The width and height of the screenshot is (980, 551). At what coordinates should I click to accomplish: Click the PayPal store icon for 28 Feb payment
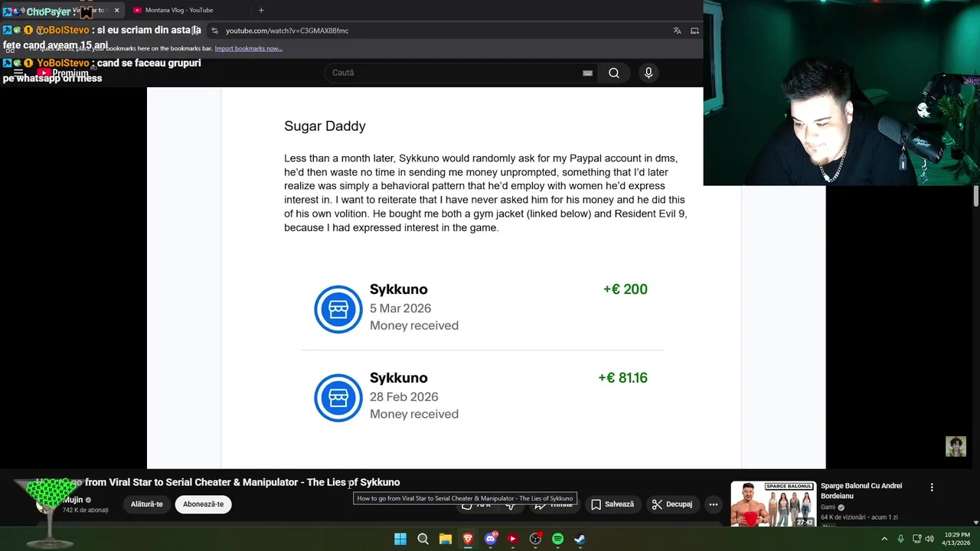(x=338, y=398)
